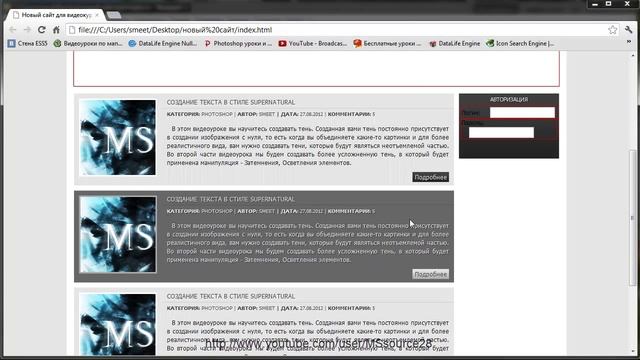Open the Стена ESSS bookmark
This screenshot has width=640, height=360.
click(28, 43)
